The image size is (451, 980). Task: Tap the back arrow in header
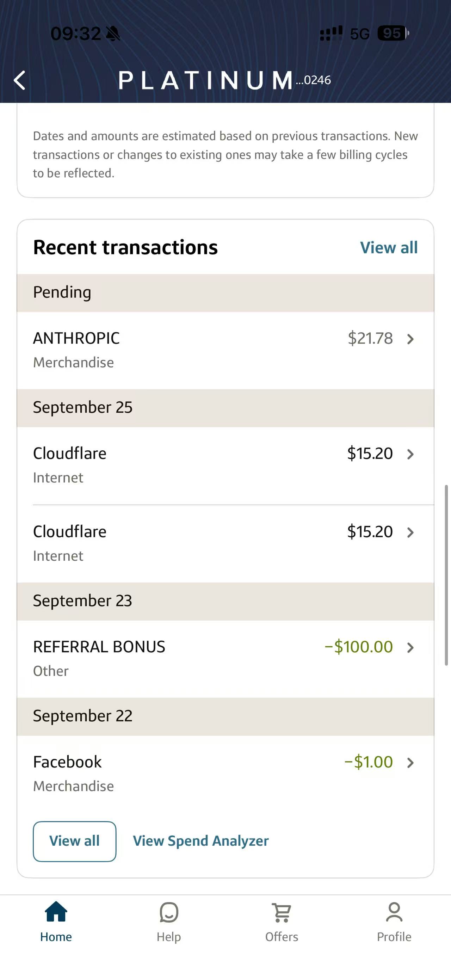coord(19,80)
